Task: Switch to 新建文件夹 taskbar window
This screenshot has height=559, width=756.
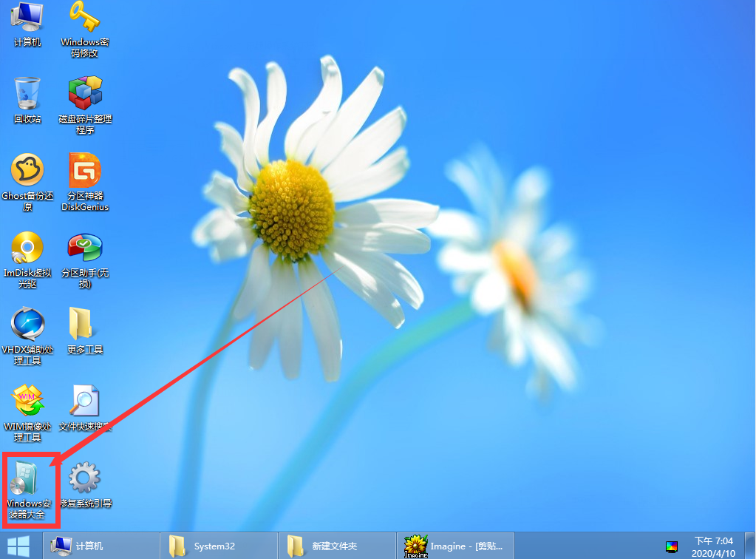Action: pos(337,546)
